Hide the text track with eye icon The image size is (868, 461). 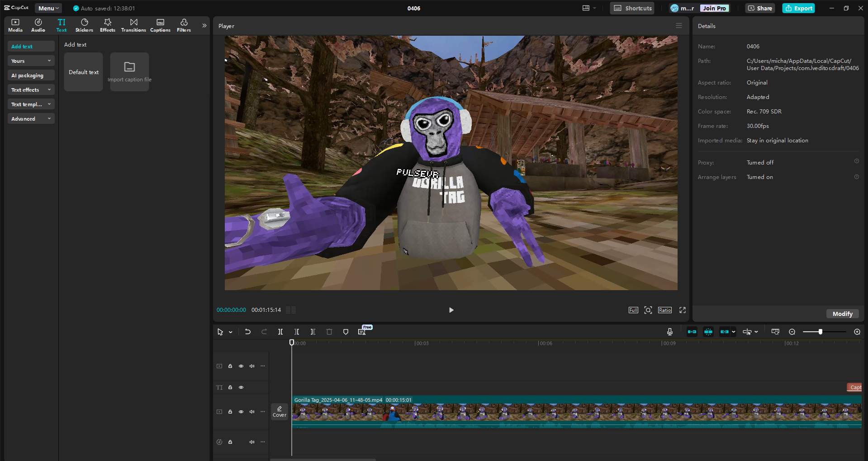tap(241, 387)
